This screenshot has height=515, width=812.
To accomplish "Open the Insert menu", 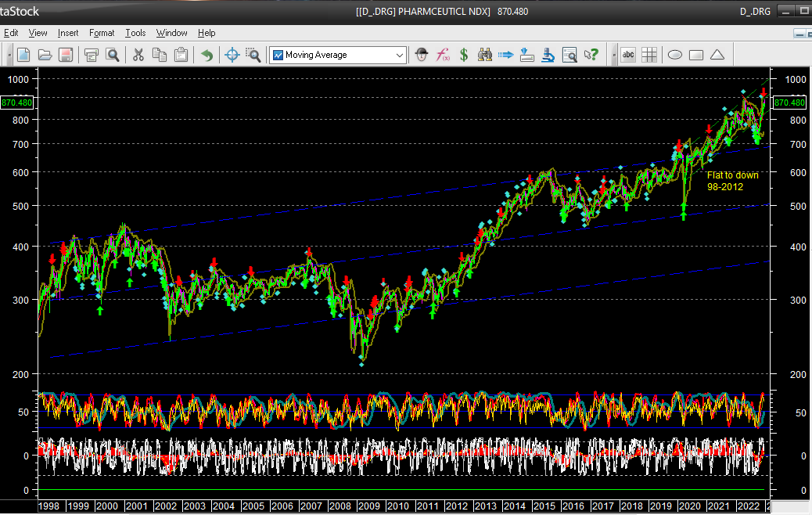I will click(68, 33).
